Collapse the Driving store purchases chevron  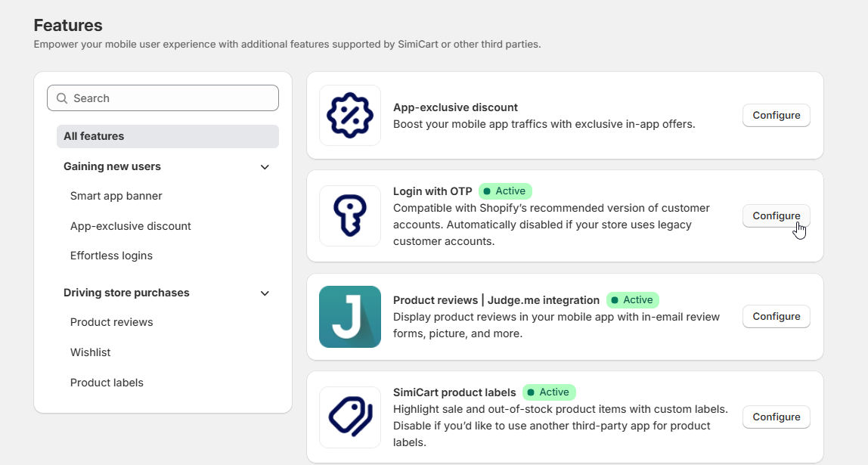click(265, 293)
